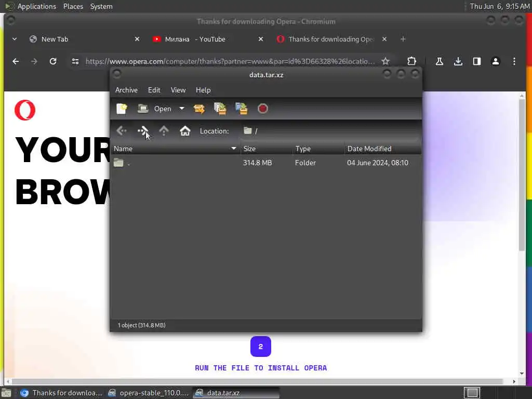
Task: Open a new browser tab with plus
Action: tap(403, 39)
